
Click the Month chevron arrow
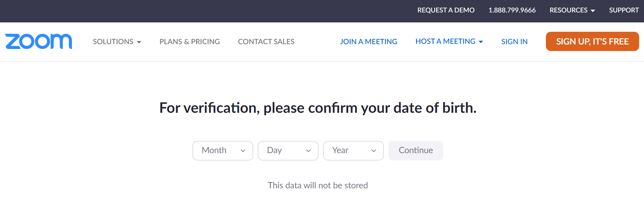243,151
